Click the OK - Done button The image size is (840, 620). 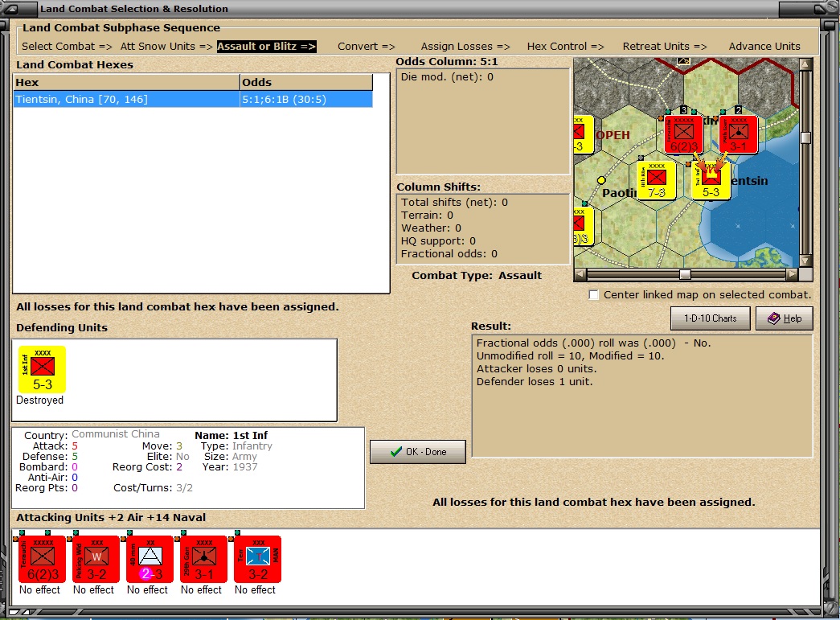coord(418,452)
